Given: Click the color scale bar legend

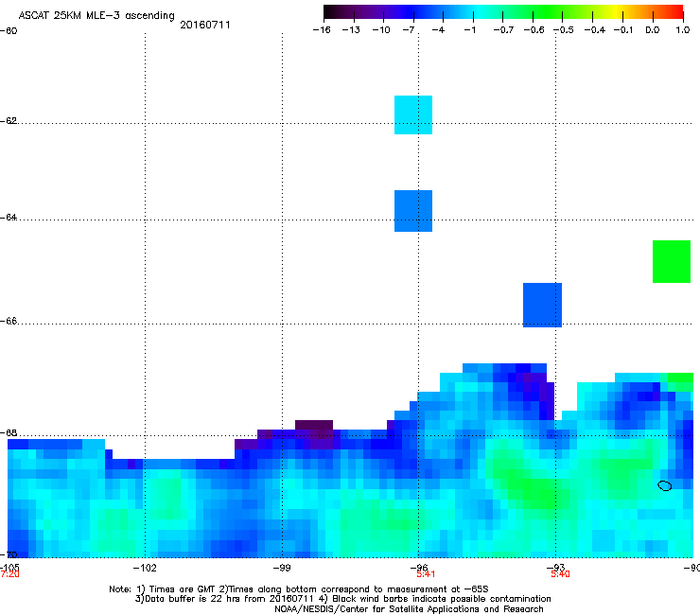Looking at the screenshot, I should [503, 11].
